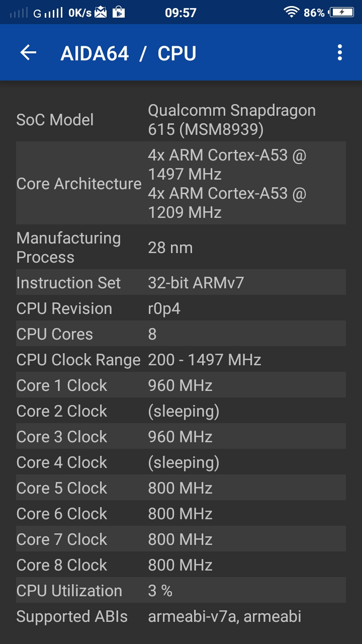This screenshot has width=362, height=644.
Task: Tap the back arrow icon
Action: pos(28,53)
